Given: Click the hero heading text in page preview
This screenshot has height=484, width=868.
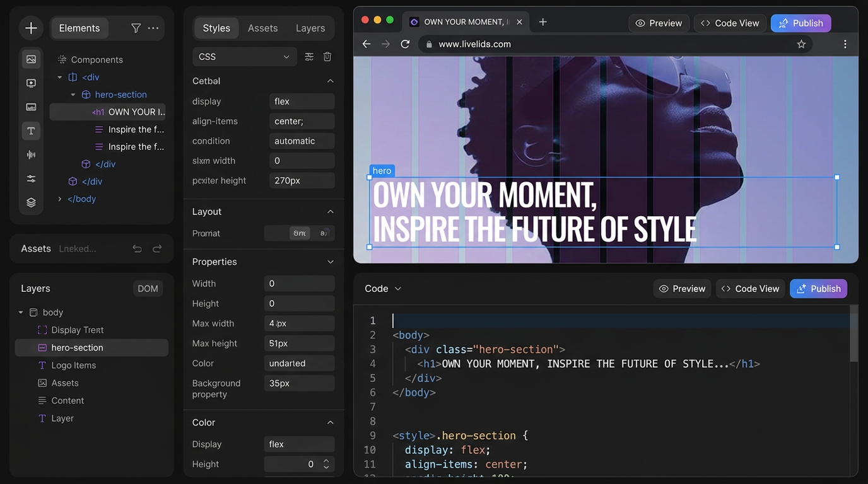Looking at the screenshot, I should [535, 212].
